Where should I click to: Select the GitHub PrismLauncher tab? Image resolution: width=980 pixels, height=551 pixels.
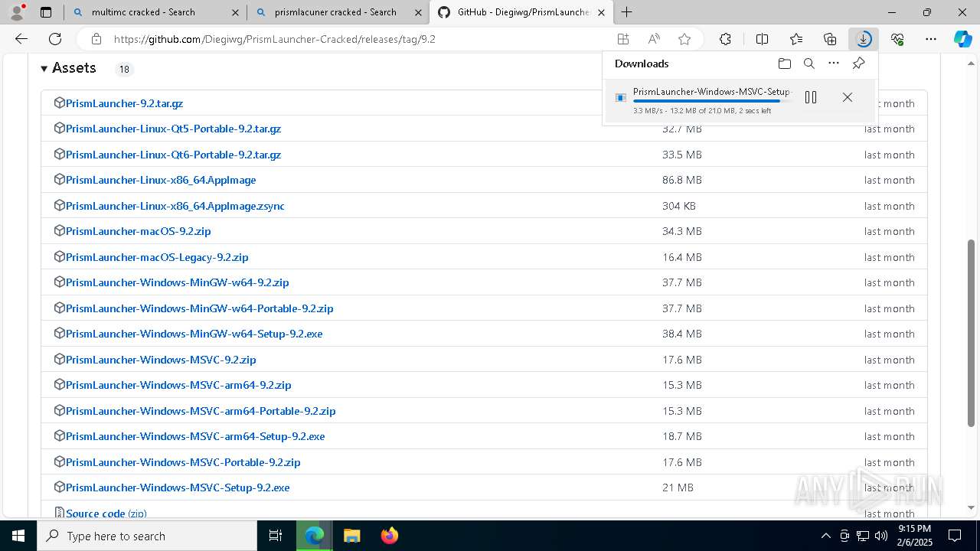click(x=521, y=12)
